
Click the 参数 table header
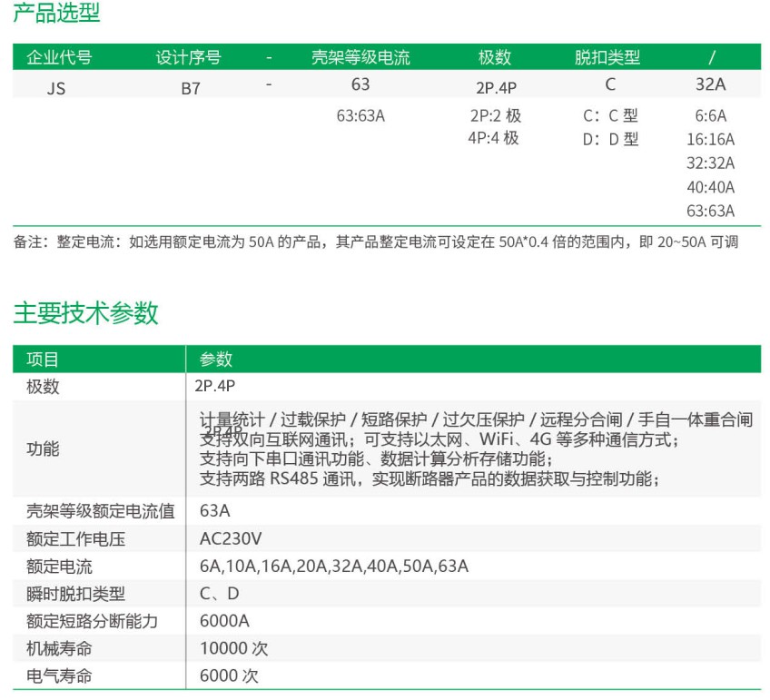pos(216,359)
